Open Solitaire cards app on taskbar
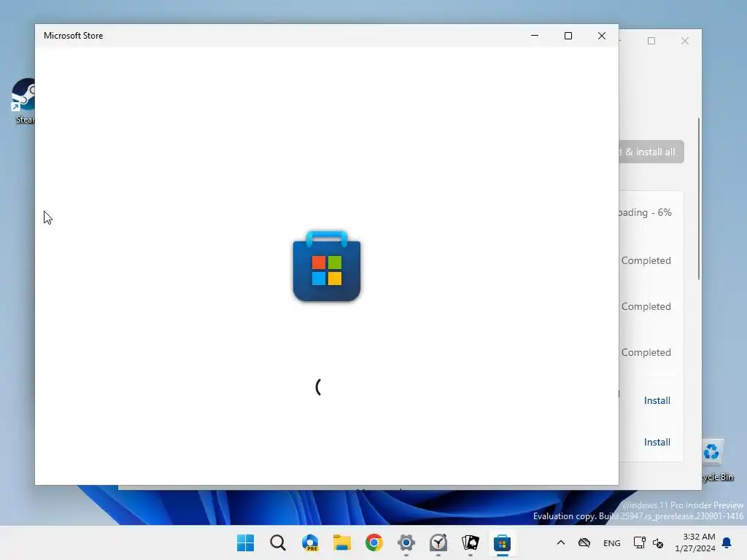 click(471, 542)
